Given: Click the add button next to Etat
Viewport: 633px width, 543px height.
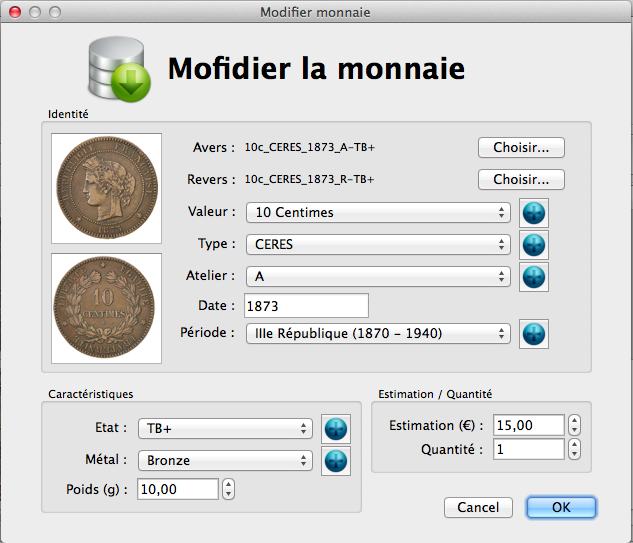Looking at the screenshot, I should [337, 429].
